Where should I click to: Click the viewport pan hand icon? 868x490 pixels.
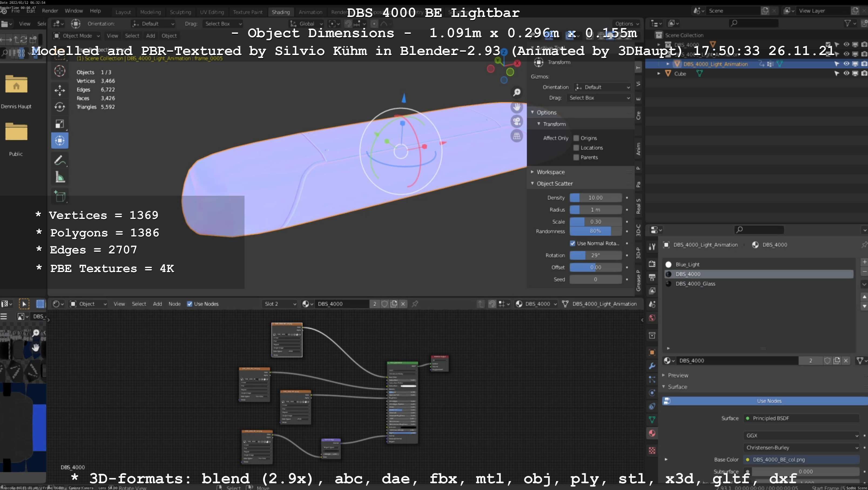(x=516, y=107)
